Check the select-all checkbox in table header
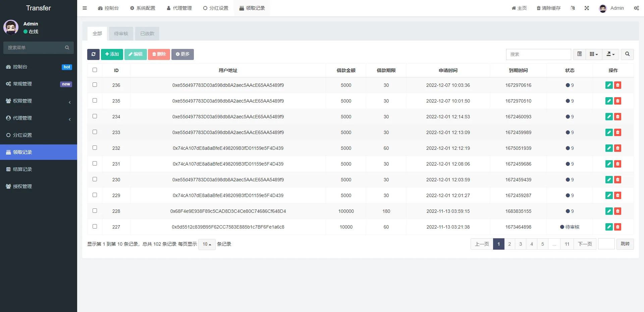Image resolution: width=644 pixels, height=312 pixels. (95, 70)
